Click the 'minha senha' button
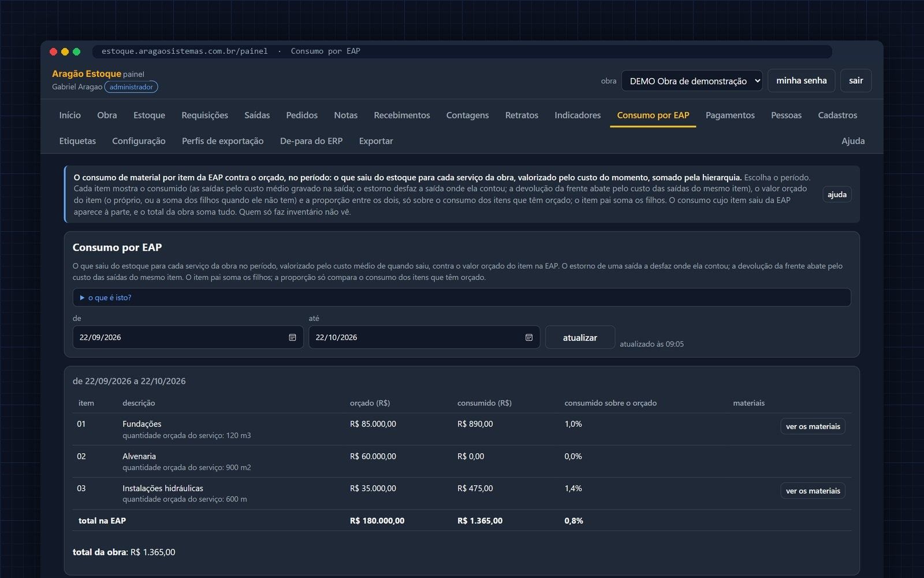The height and width of the screenshot is (578, 924). click(x=801, y=80)
